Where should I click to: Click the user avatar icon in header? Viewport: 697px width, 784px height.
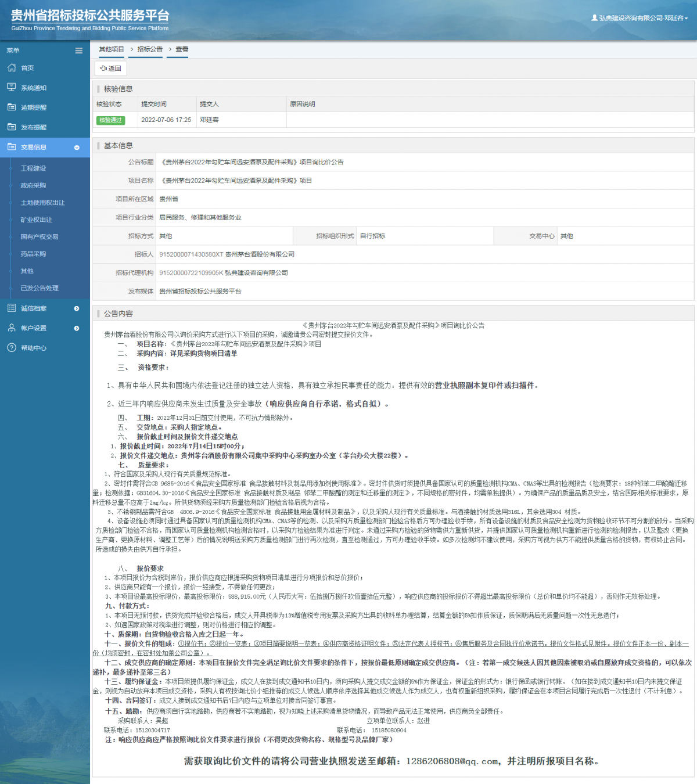coord(594,18)
